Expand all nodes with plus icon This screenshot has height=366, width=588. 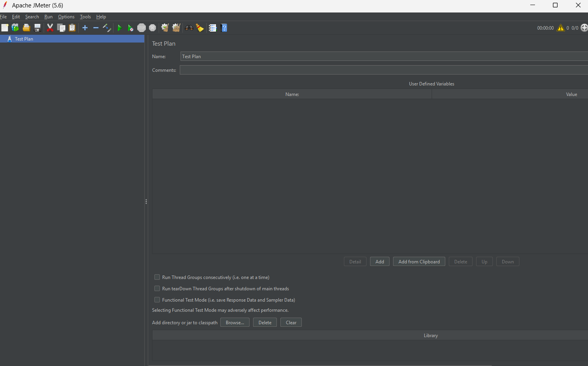pyautogui.click(x=85, y=28)
